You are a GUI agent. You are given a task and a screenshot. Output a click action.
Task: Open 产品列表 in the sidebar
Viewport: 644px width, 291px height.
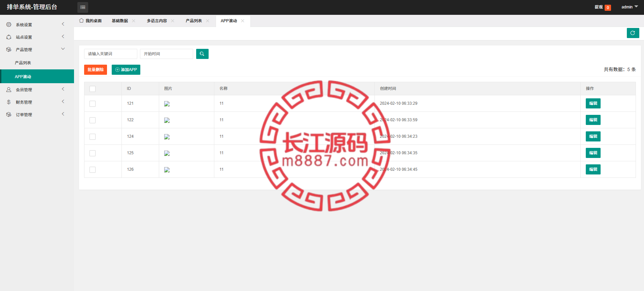[37, 63]
